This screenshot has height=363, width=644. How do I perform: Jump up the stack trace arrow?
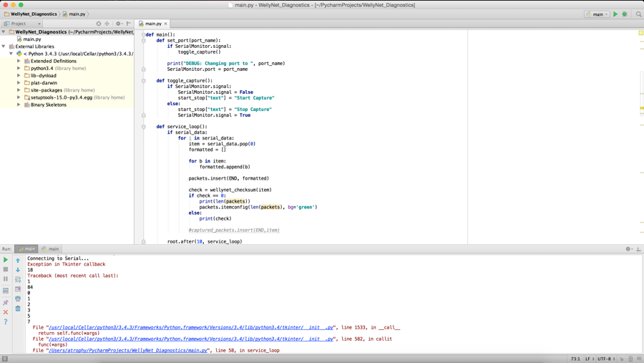click(18, 260)
